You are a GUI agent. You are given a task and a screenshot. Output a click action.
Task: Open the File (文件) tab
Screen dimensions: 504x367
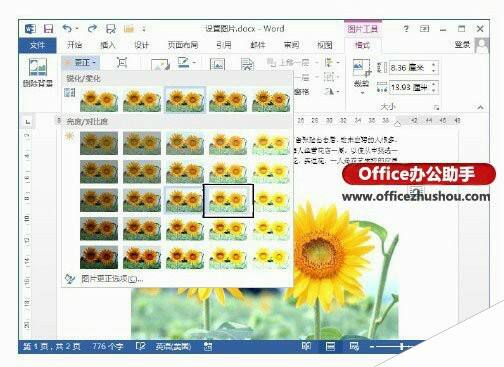(37, 45)
